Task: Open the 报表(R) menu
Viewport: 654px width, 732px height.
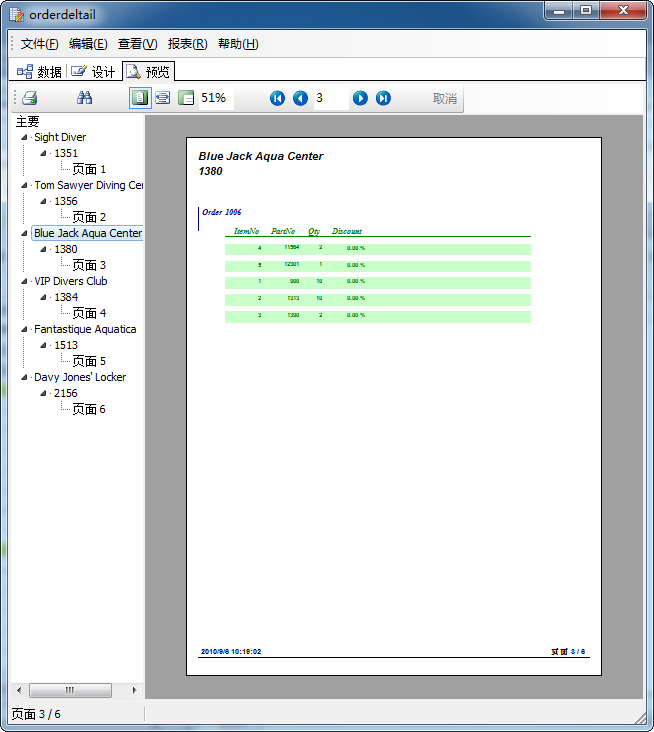Action: point(187,44)
